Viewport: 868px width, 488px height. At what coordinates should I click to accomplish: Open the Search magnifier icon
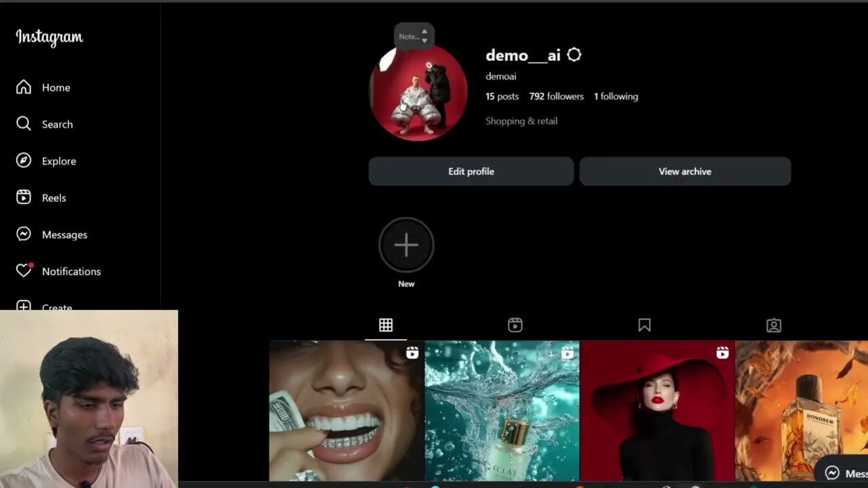[x=24, y=124]
